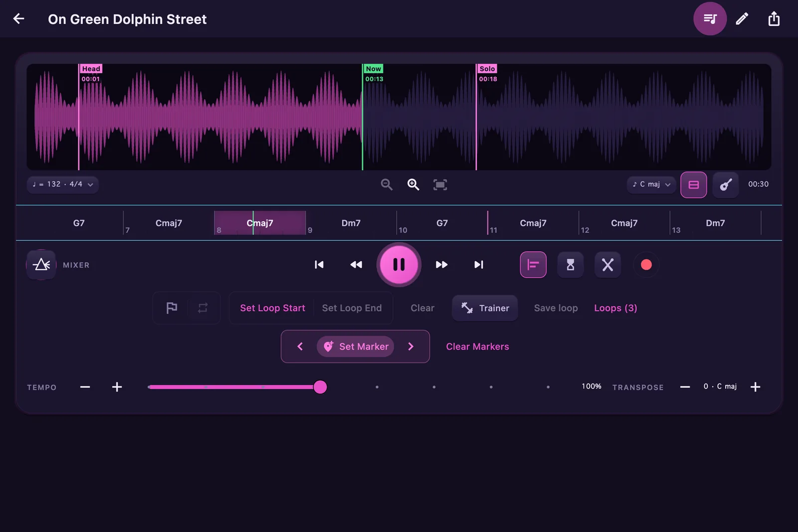This screenshot has height=532, width=798.
Task: Click the Set Marker button
Action: (356, 347)
